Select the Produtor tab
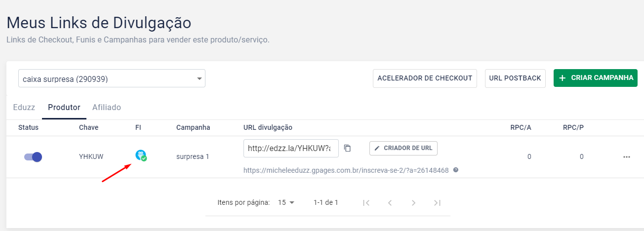 64,107
